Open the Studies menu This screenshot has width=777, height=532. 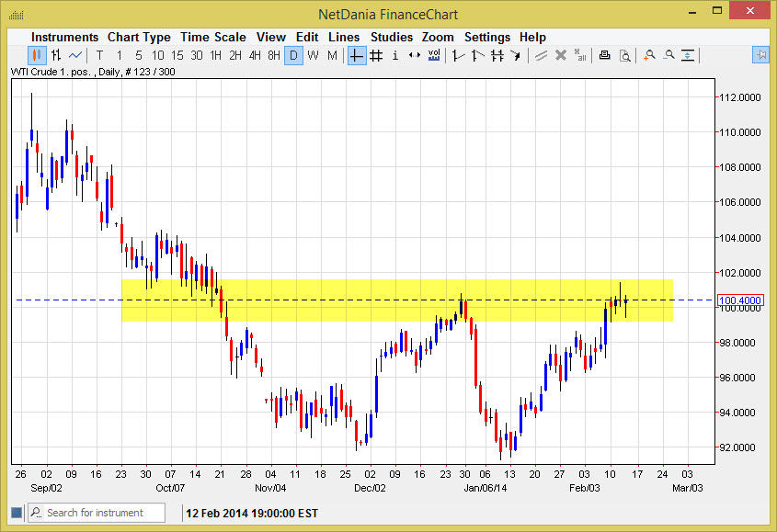[392, 37]
